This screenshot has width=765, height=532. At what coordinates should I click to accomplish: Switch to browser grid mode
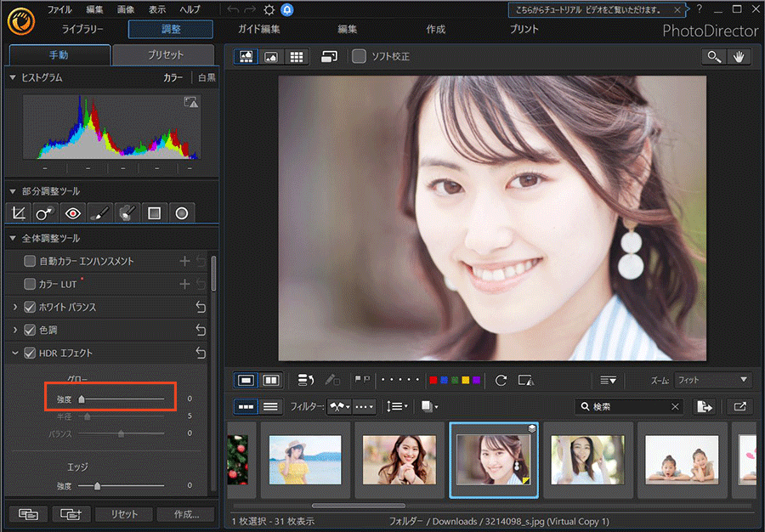point(297,57)
